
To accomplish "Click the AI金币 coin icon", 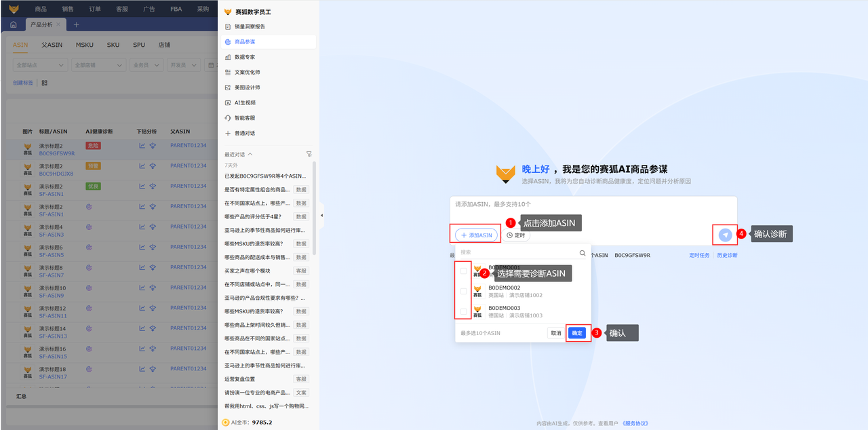I will pos(226,422).
